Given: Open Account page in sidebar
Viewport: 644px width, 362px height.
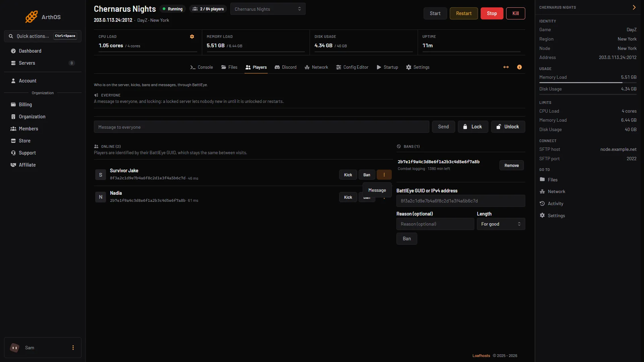Looking at the screenshot, I should (43, 81).
